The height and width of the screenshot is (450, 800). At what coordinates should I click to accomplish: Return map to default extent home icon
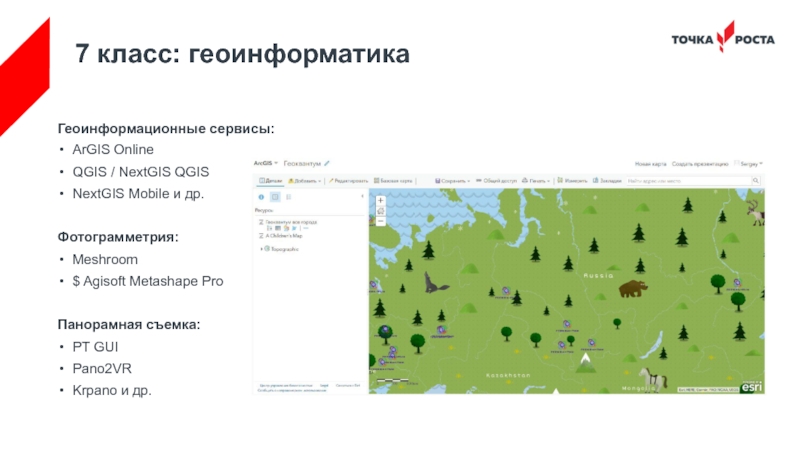380,211
